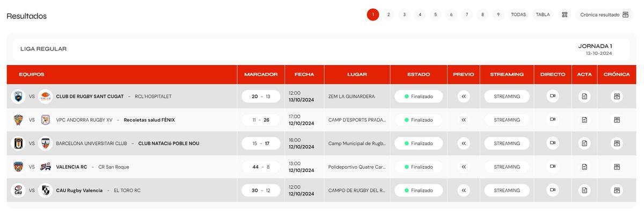The image size is (644, 222).
Task: Click VPC Andorra Rugby XV crest
Action: point(18,120)
